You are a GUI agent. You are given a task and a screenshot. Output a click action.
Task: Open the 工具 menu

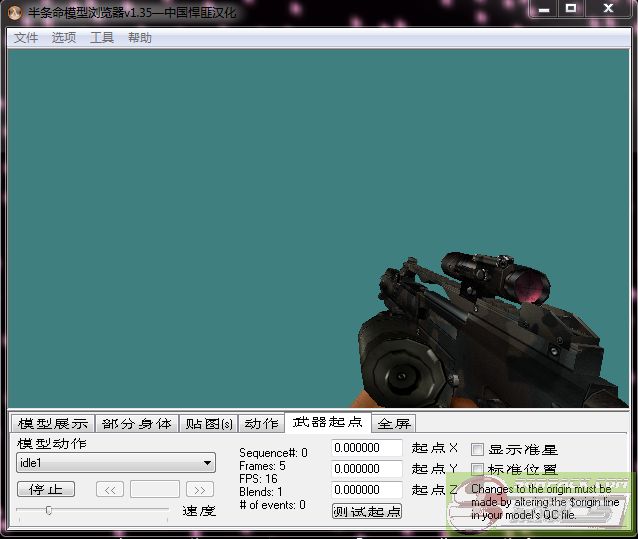[x=102, y=38]
